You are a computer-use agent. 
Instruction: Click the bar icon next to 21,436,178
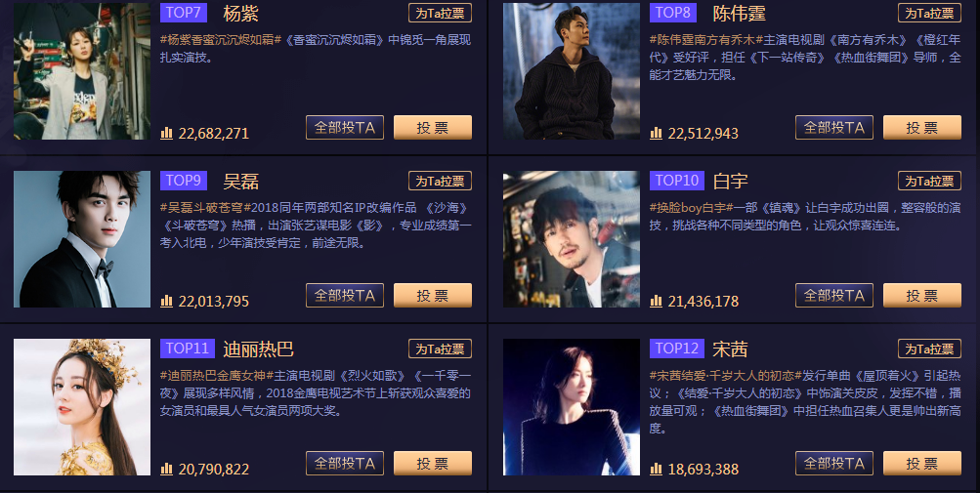[656, 302]
